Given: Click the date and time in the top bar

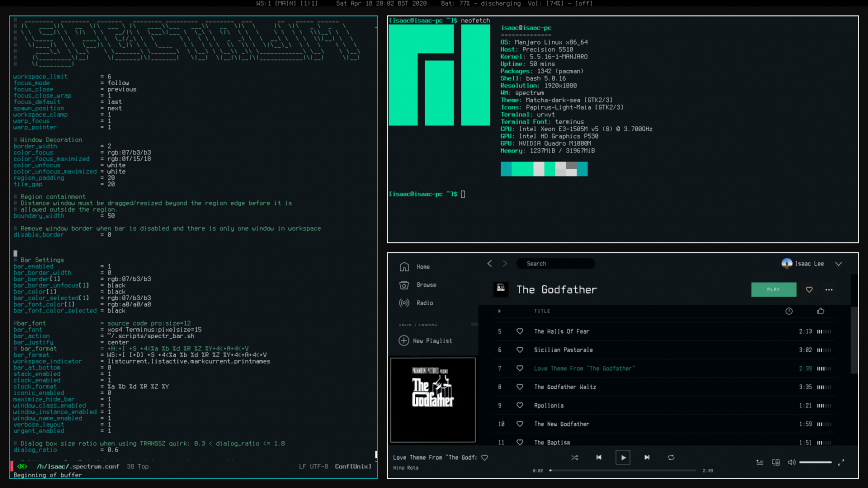Looking at the screenshot, I should (x=381, y=3).
